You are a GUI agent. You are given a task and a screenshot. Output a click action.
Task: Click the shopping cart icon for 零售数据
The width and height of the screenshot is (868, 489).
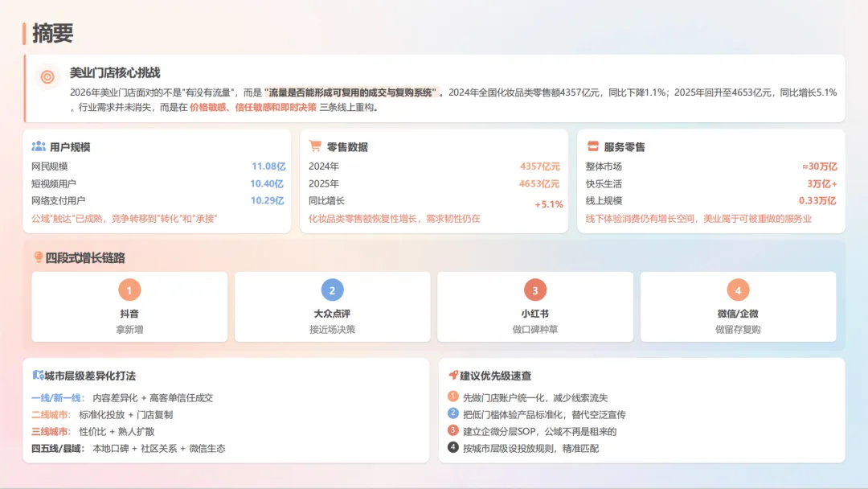pos(314,146)
